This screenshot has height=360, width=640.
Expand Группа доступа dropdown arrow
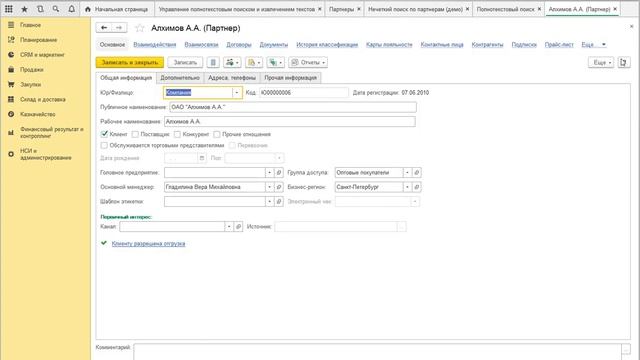pos(407,173)
